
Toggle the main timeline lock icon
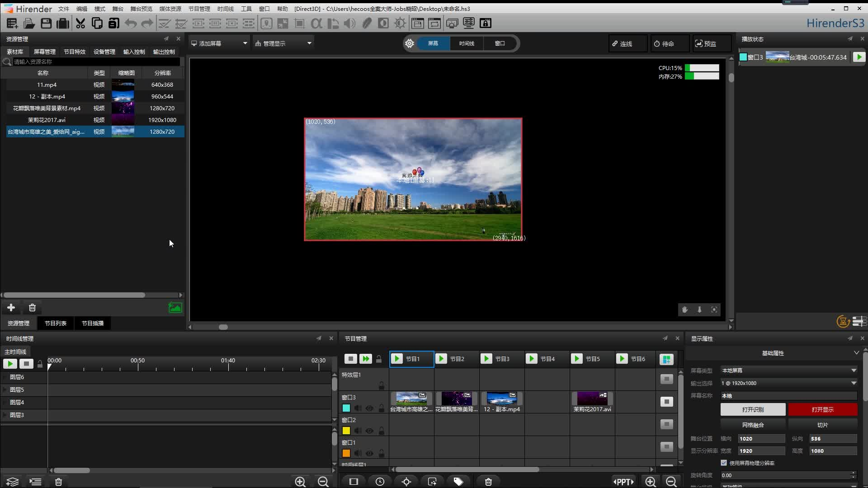(40, 364)
